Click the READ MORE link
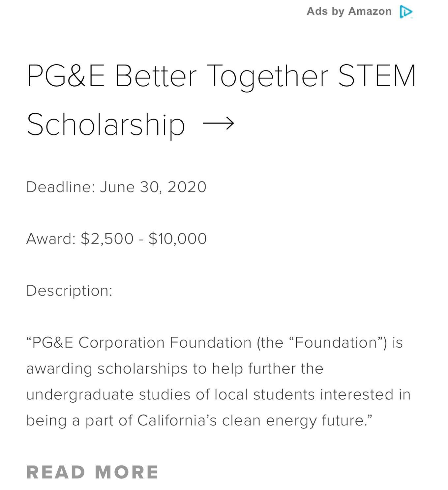Viewport: 448px width, 490px height. pyautogui.click(x=92, y=472)
